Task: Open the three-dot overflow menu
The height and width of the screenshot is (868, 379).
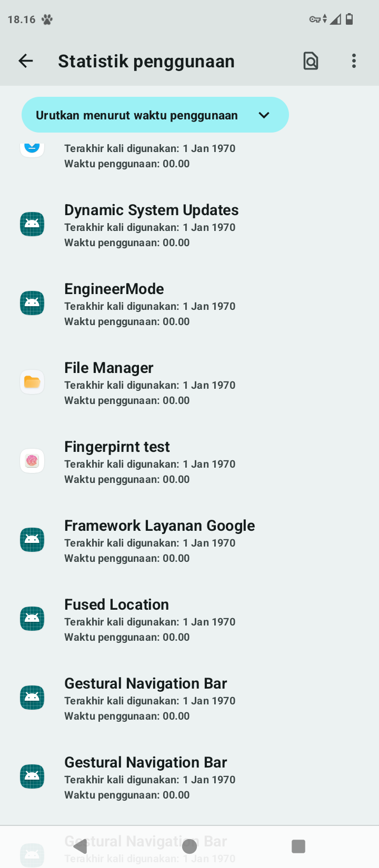Action: point(354,61)
